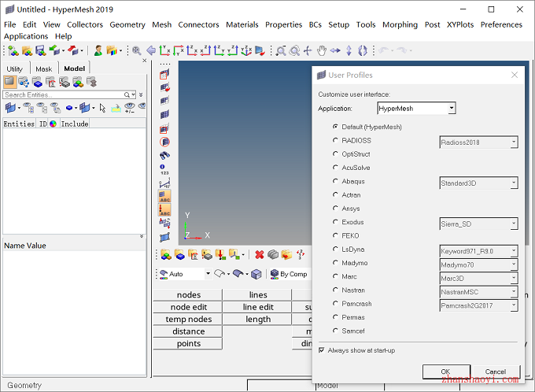Click the nodes panel button

click(x=188, y=294)
